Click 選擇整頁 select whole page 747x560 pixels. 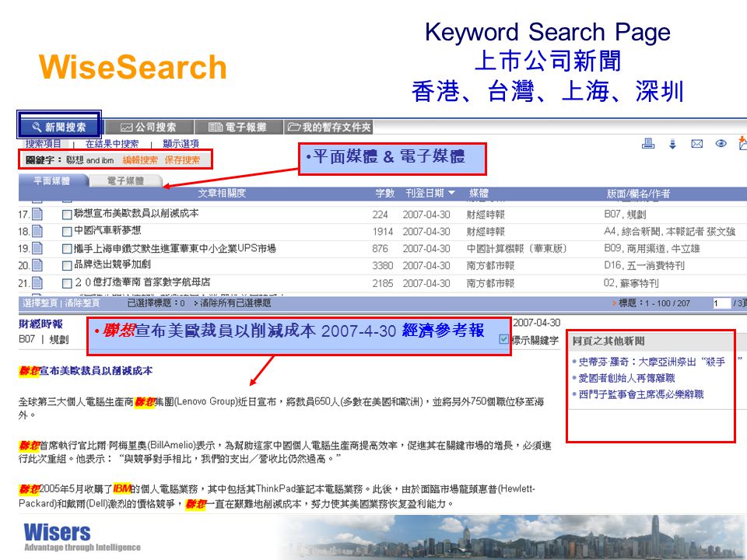point(41,303)
